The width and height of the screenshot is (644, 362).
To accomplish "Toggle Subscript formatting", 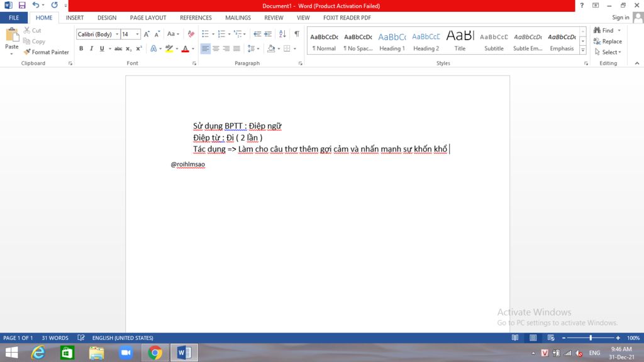I will tap(128, 48).
